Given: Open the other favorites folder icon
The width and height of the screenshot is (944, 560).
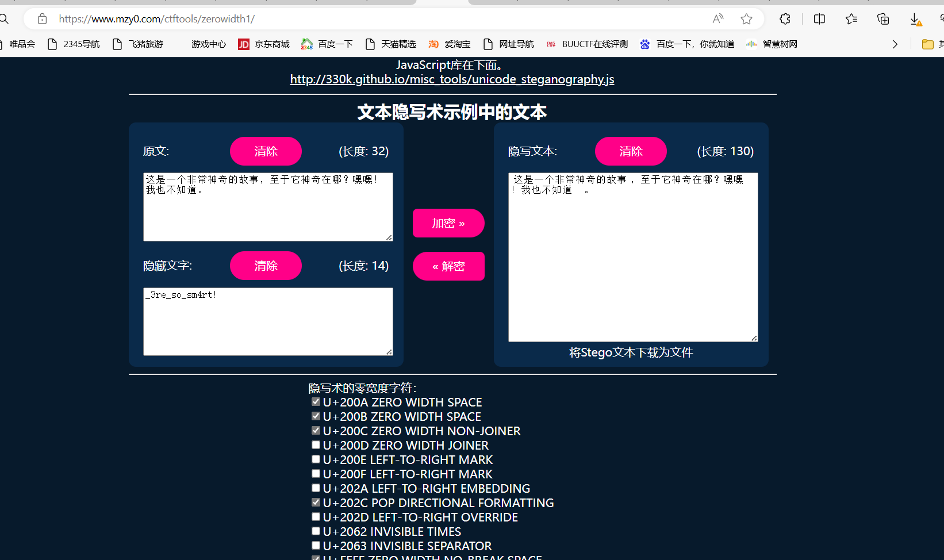Looking at the screenshot, I should (927, 44).
